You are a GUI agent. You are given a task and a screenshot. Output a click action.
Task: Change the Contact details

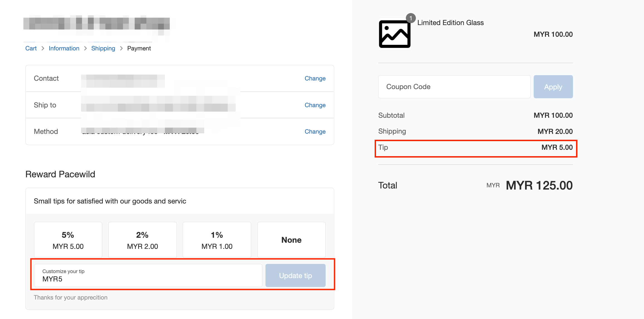click(x=315, y=78)
